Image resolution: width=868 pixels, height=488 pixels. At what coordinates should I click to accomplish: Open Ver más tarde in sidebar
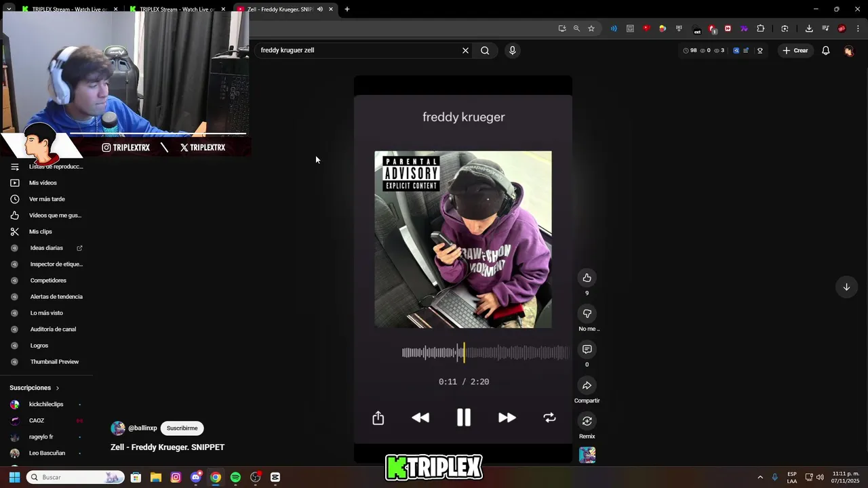click(46, 199)
